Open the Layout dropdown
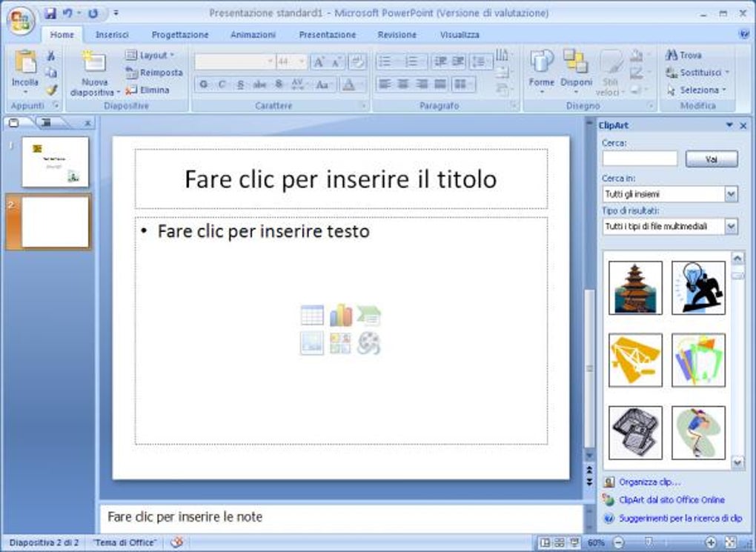This screenshot has width=756, height=552. 150,56
